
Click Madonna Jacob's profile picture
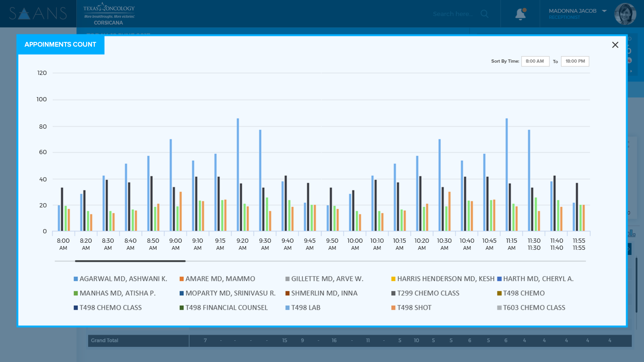point(625,14)
